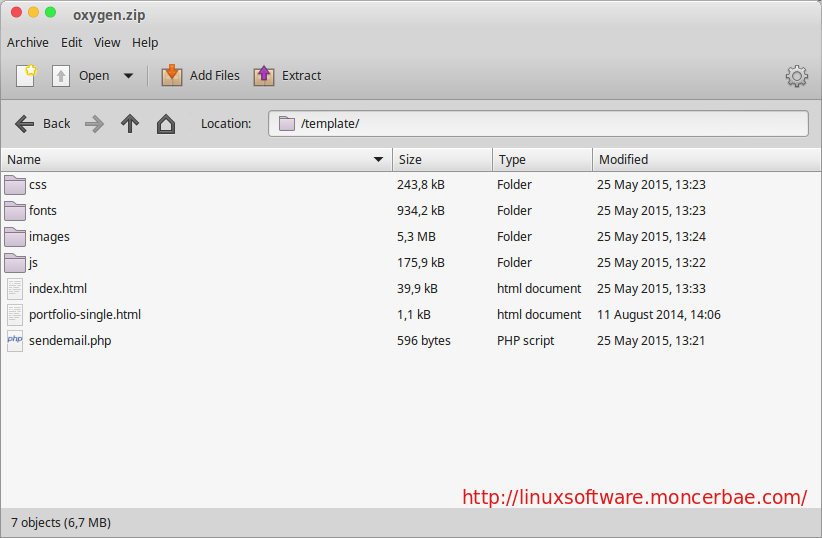Sort by the Name column header
The width and height of the screenshot is (822, 538).
point(197,159)
